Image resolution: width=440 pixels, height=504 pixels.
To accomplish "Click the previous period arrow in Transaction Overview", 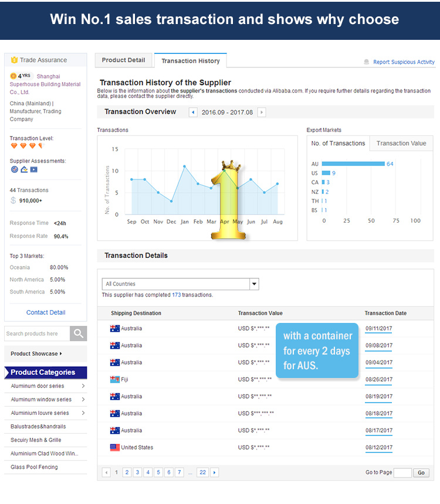I will 193,112.
